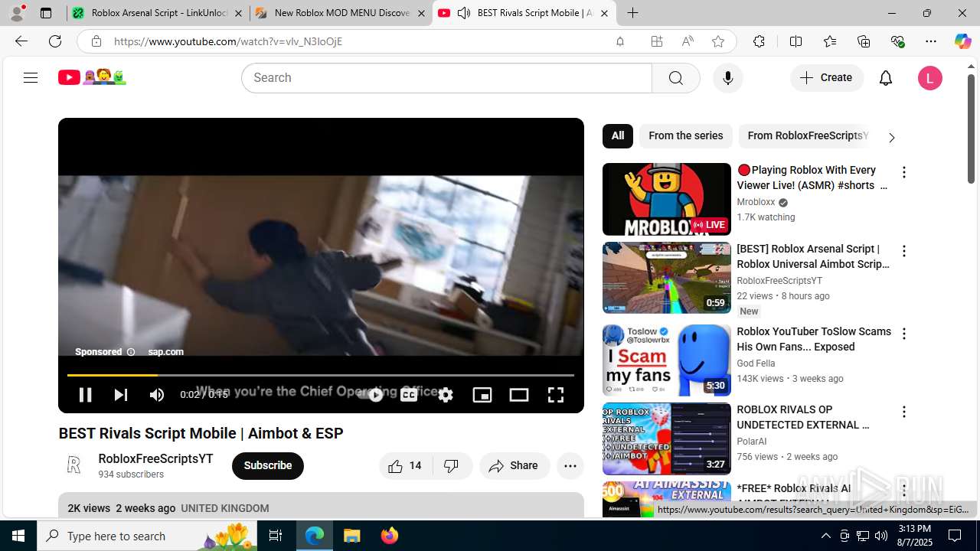Viewport: 980px width, 551px height.
Task: Show more filter chips with arrow
Action: (891, 138)
